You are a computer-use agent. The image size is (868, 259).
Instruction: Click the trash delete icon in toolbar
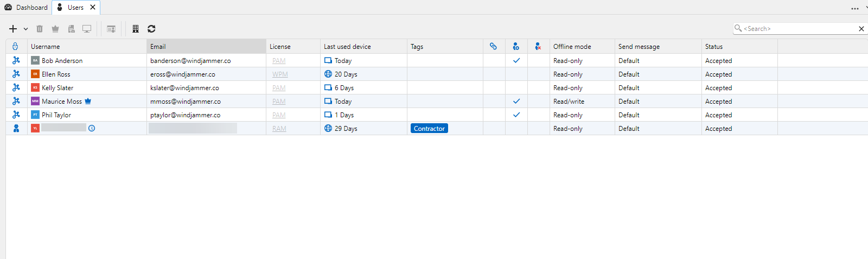point(40,29)
